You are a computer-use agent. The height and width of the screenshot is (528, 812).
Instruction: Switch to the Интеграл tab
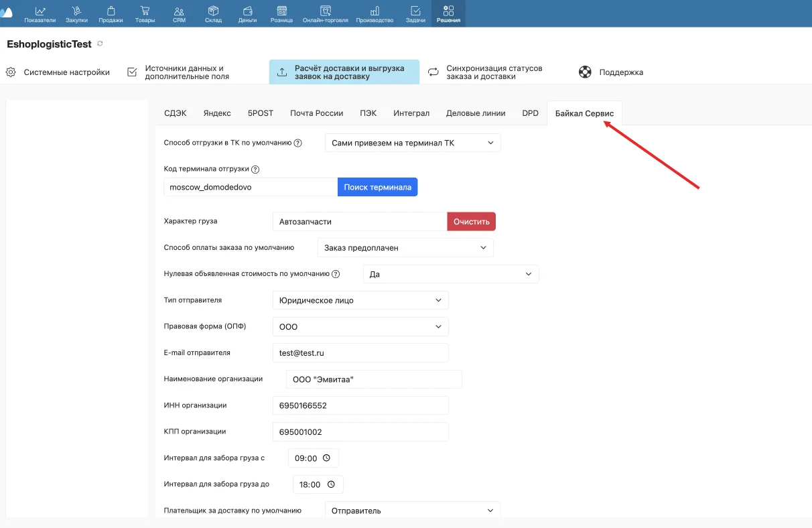(411, 113)
